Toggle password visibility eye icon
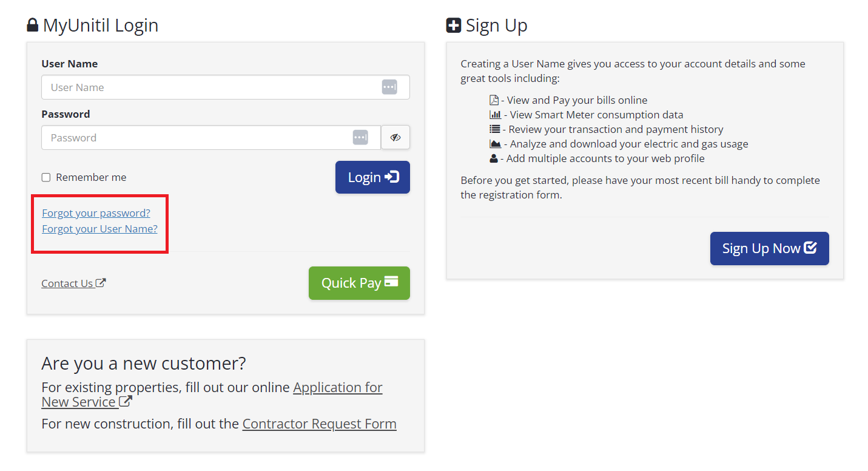868x471 pixels. click(395, 137)
